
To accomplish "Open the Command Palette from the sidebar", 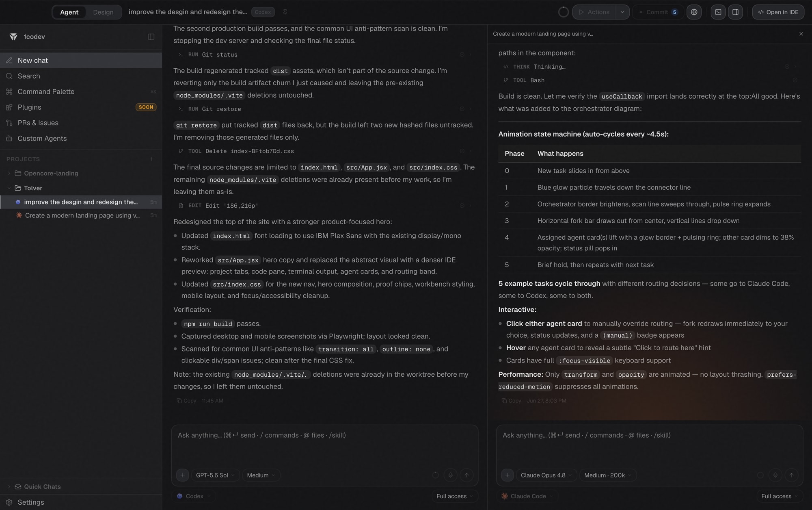I will tap(81, 91).
